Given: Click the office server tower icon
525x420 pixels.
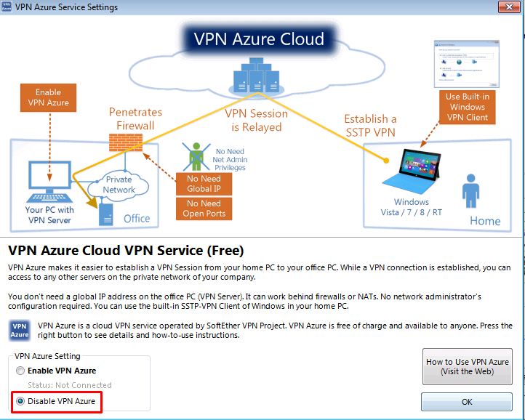Looking at the screenshot, I should click(x=106, y=215).
